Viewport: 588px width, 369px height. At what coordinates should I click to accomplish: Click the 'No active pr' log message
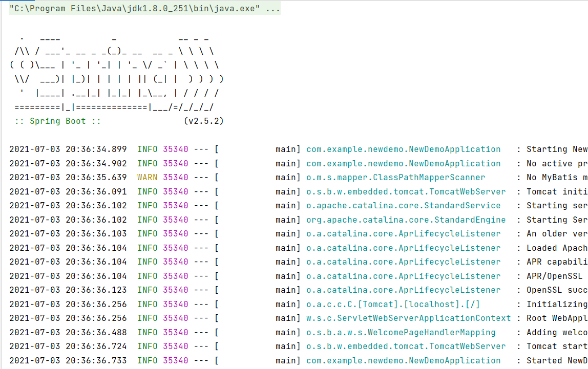point(557,163)
